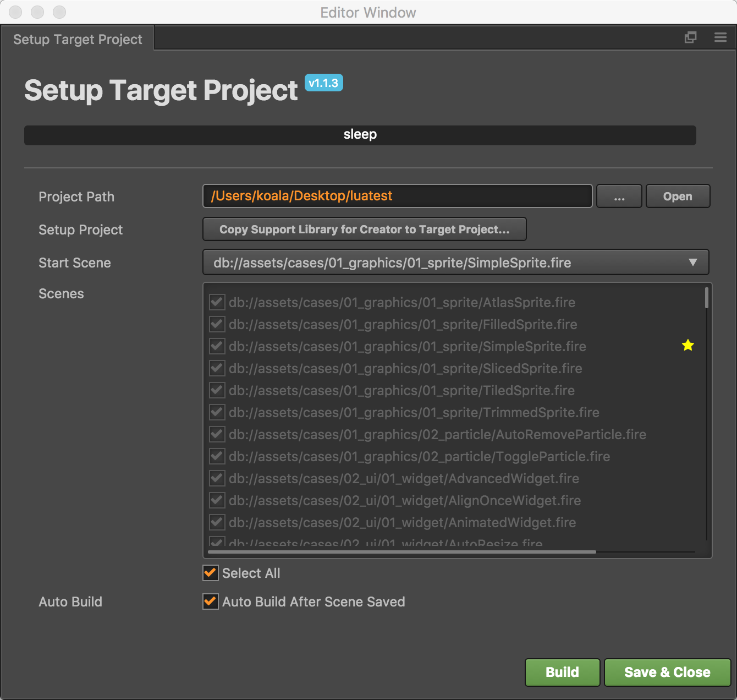The image size is (737, 700).
Task: Toggle the AlignOnceWidget.fire scene checkbox
Action: coord(217,500)
